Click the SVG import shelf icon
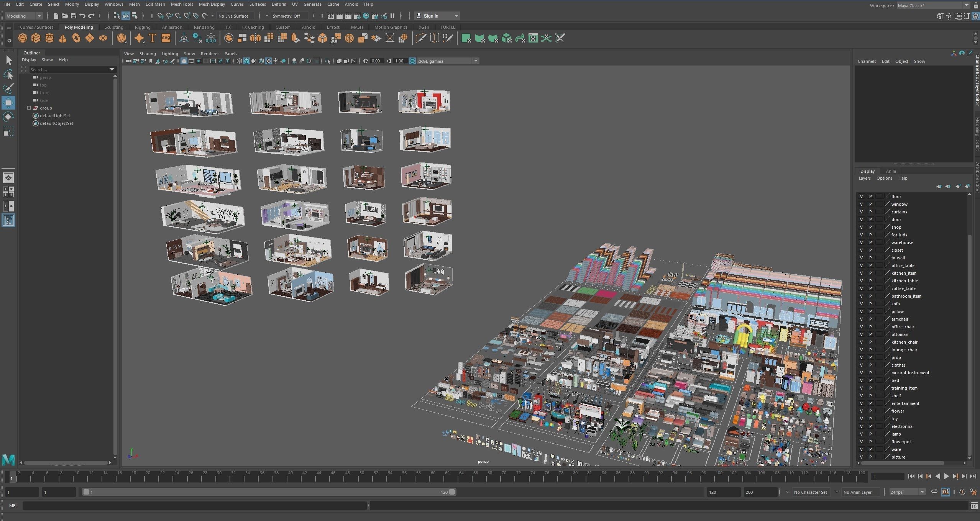980x521 pixels. coord(166,38)
